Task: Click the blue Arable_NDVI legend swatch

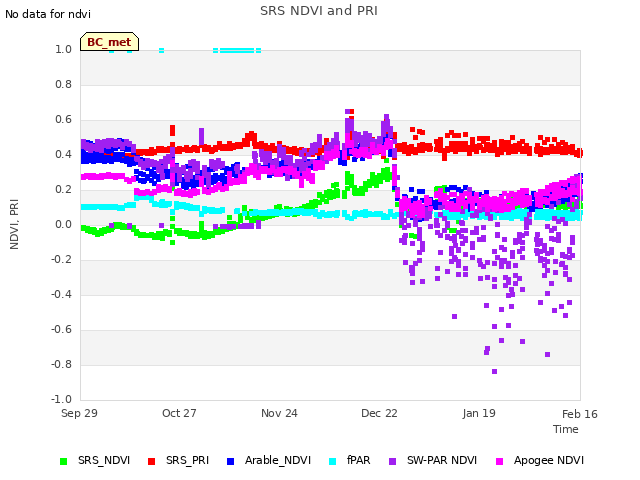Action: pos(230,461)
